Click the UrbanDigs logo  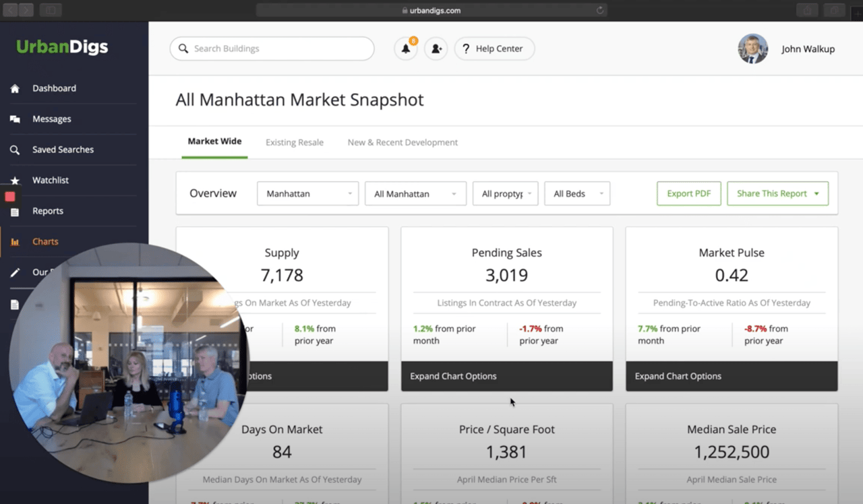pyautogui.click(x=62, y=47)
